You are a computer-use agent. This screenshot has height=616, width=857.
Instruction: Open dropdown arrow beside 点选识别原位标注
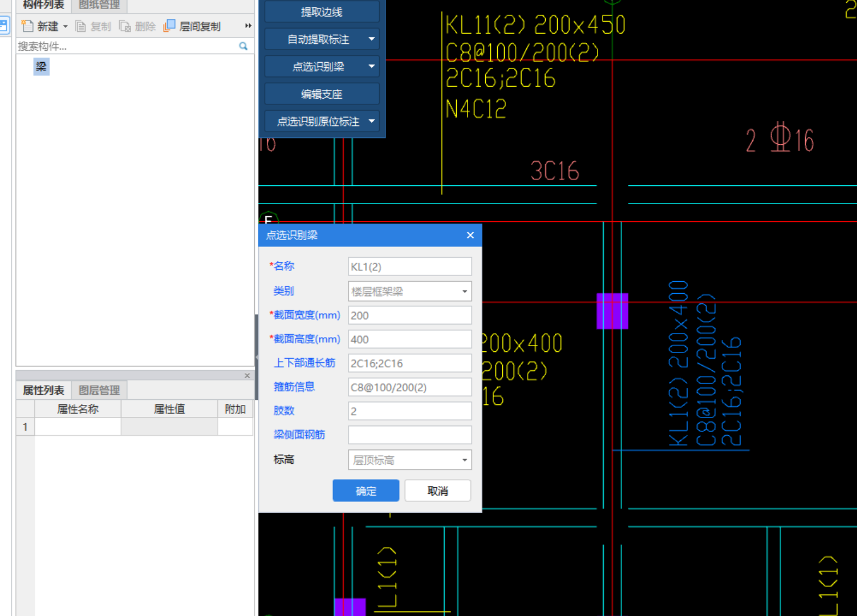[372, 121]
